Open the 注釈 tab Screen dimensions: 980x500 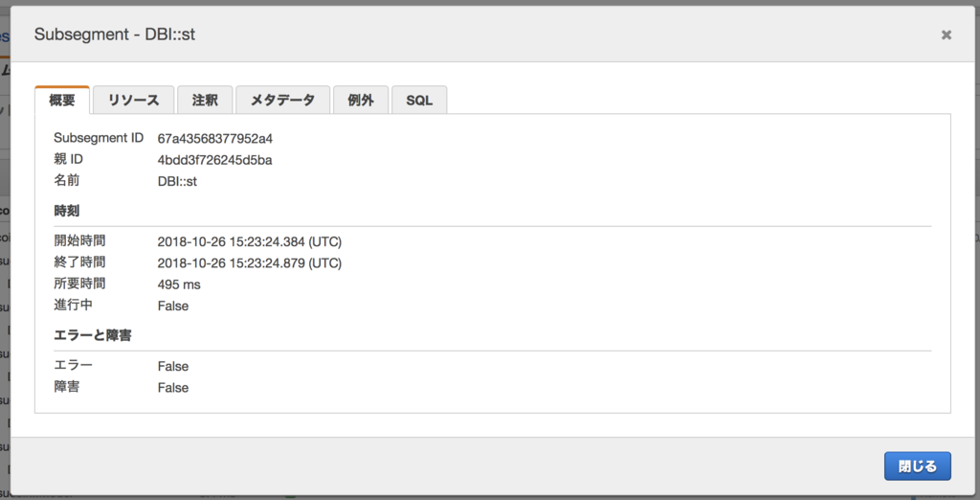coord(205,101)
